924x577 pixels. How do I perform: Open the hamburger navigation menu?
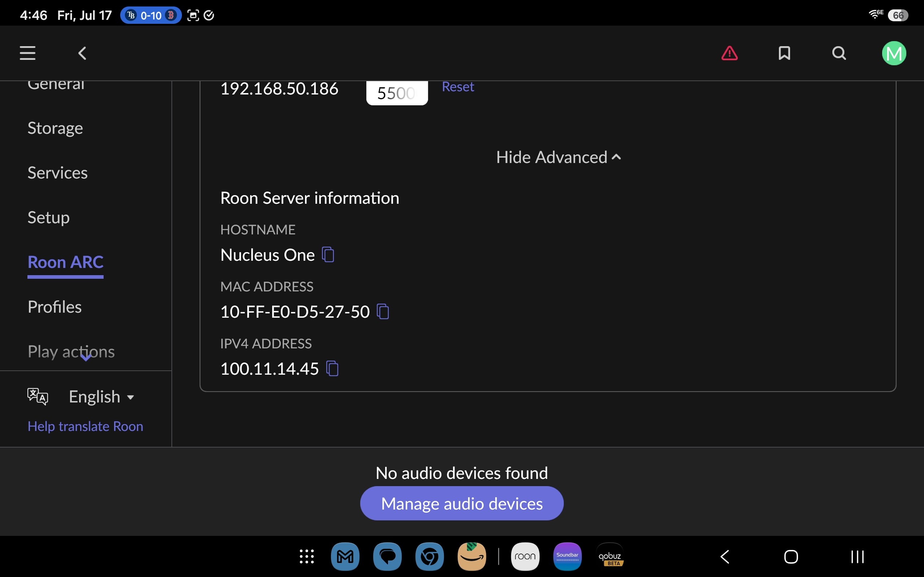coord(27,53)
